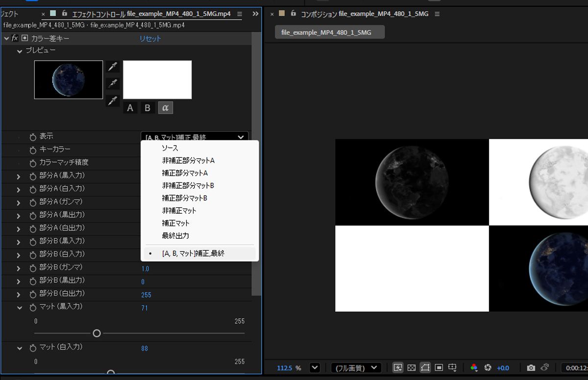
Task: Click the file_example_MP4_480_1_5MG composition tab
Action: (329, 32)
